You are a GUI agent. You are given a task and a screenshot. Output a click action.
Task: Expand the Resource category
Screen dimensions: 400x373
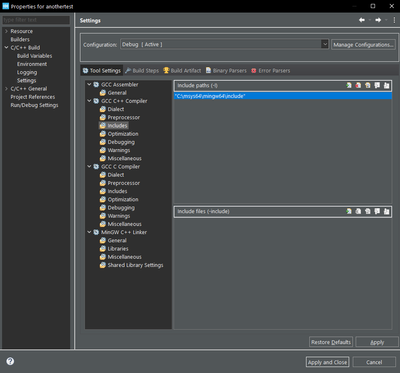[6, 31]
